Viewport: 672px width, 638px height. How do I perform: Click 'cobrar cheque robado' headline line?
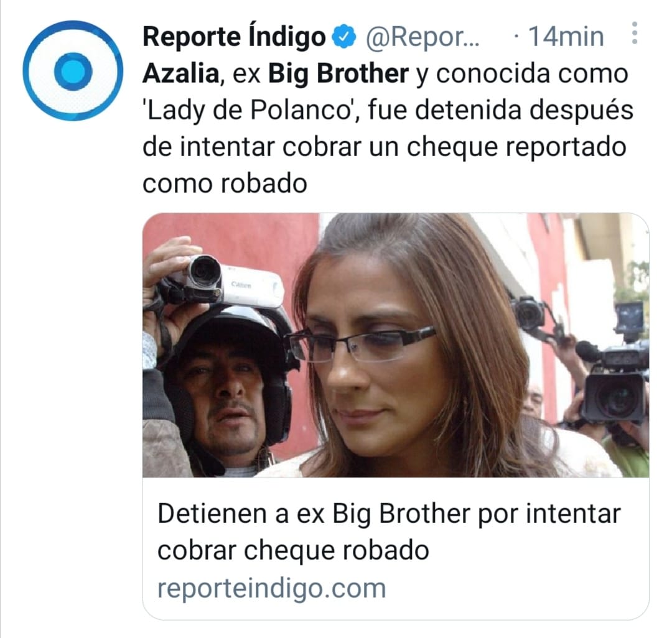tap(293, 550)
